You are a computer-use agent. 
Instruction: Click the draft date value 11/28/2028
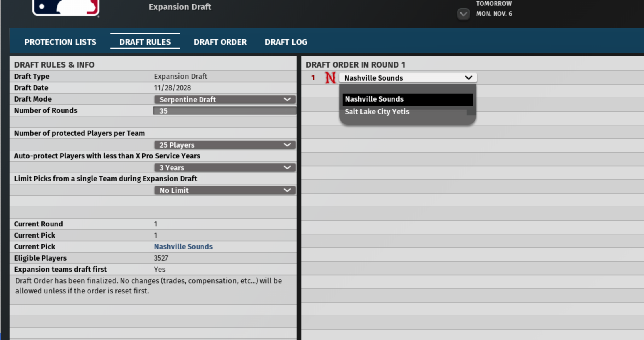click(x=173, y=88)
